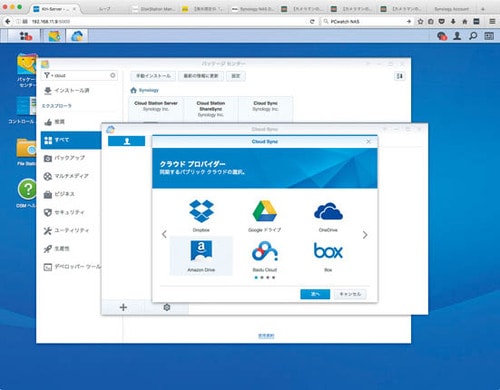
Task: Choose Google Drive as provider
Action: 265,215
